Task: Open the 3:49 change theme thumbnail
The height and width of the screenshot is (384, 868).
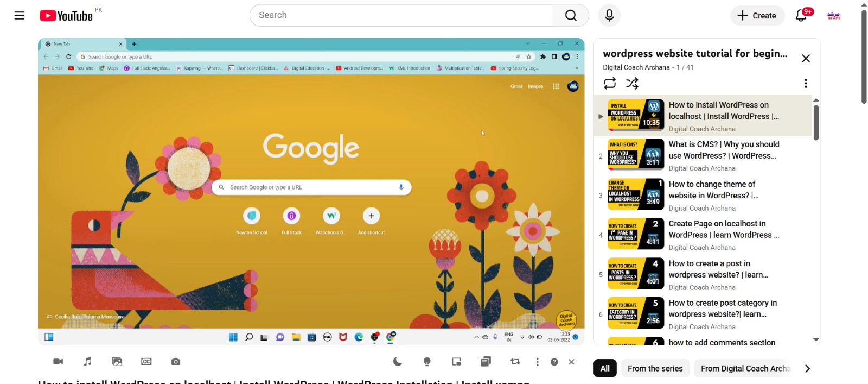Action: (636, 194)
